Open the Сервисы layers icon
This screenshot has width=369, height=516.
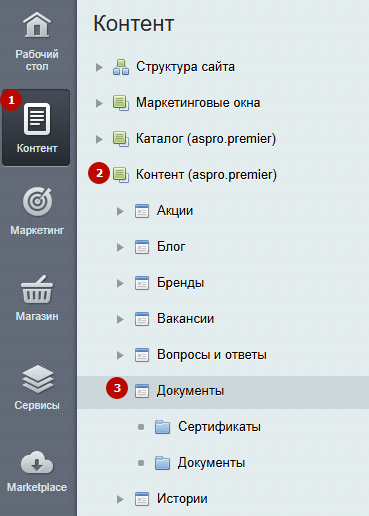(x=37, y=379)
